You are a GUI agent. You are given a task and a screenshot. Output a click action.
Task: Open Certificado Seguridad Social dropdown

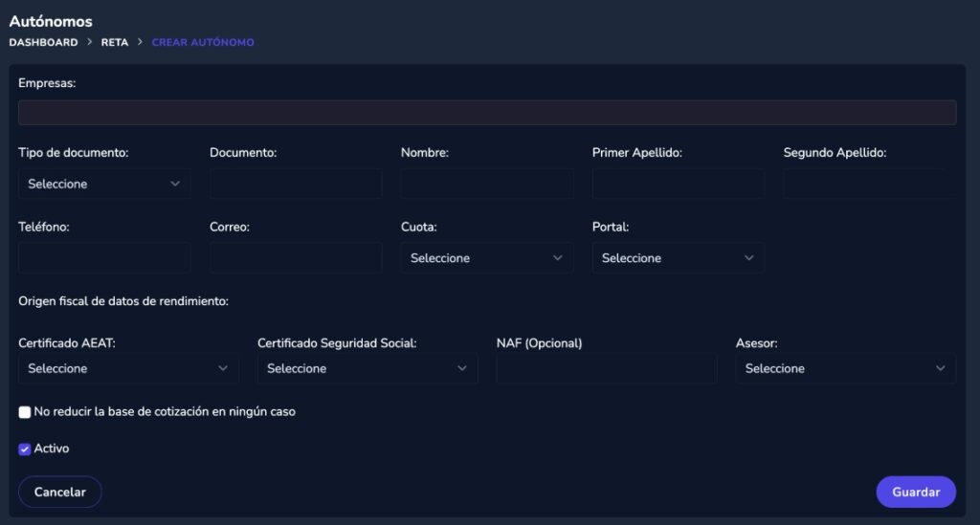click(x=367, y=368)
